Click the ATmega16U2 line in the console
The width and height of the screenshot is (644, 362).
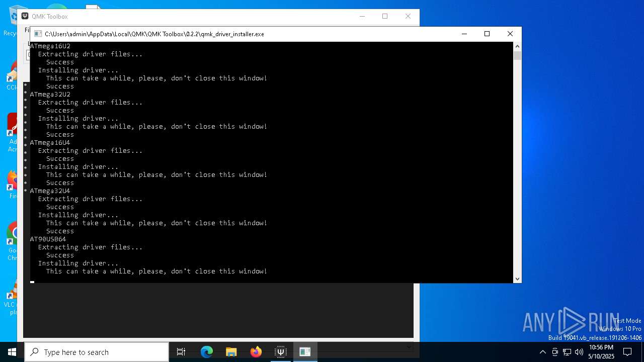50,46
